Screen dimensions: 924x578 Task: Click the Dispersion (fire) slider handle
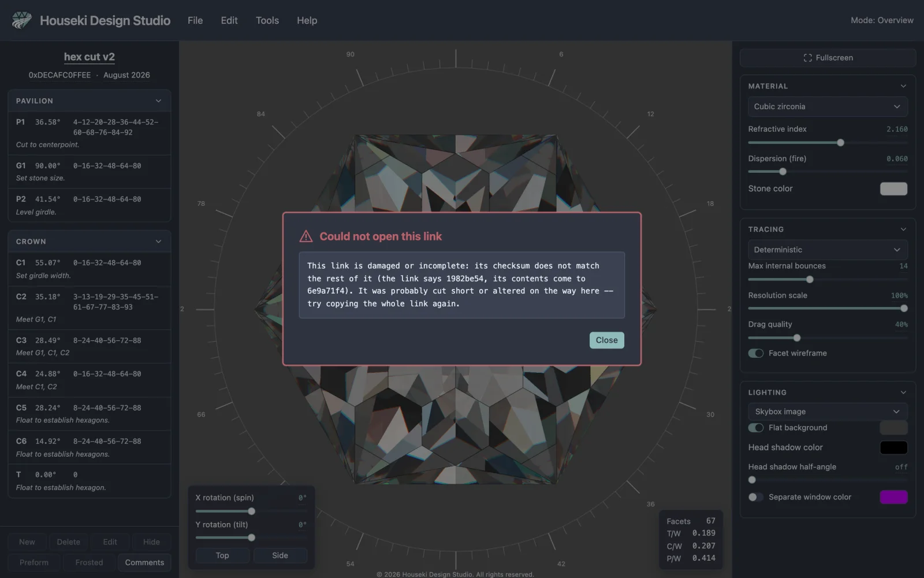[x=783, y=172]
